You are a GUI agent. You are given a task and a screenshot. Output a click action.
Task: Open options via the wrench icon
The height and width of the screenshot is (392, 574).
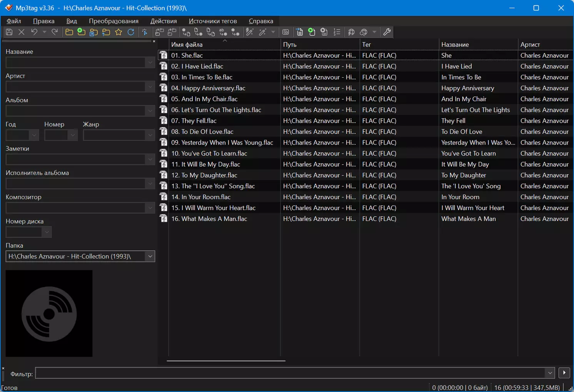tap(387, 32)
